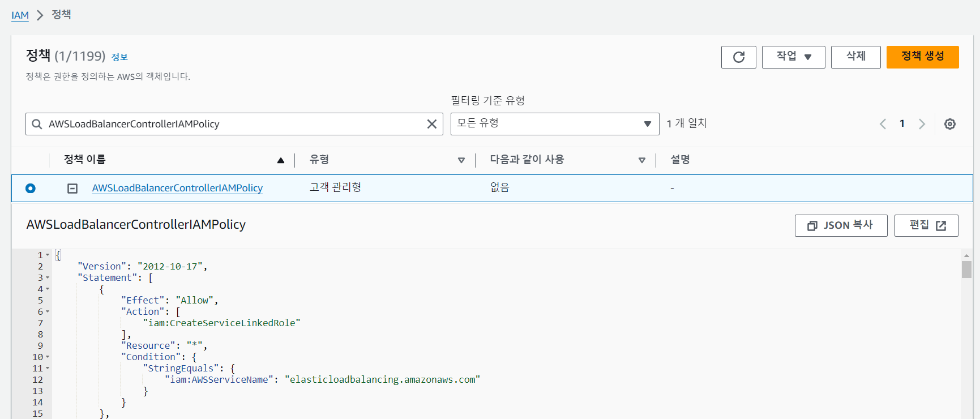Click the "Resource": "*" line

pos(164,345)
